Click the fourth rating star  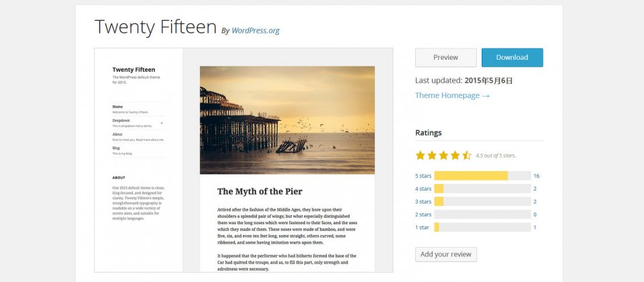click(x=455, y=155)
